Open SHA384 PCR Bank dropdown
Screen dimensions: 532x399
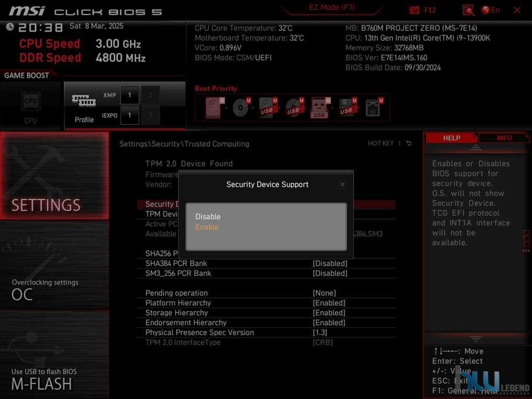coord(266,263)
